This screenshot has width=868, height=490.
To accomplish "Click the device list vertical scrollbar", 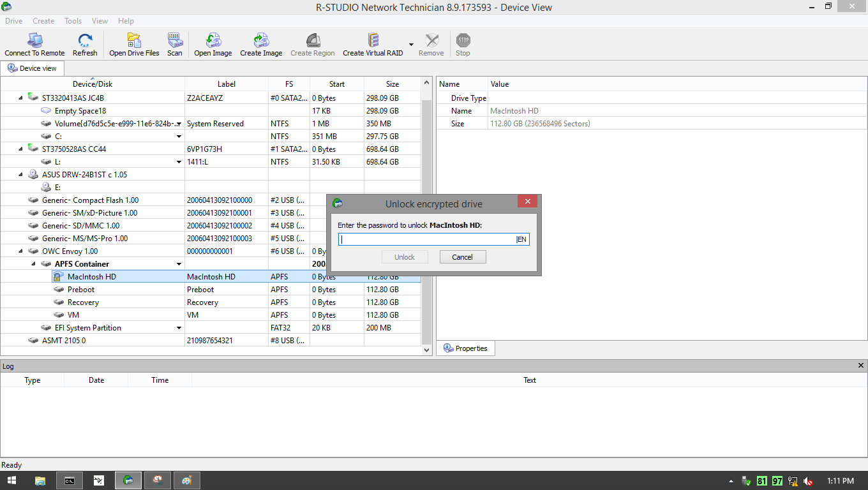I will click(x=427, y=216).
